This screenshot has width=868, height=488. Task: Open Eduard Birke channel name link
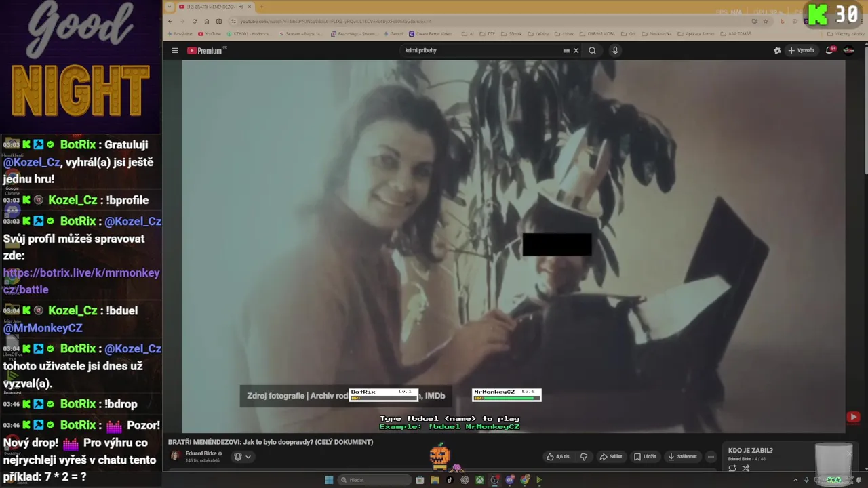tap(201, 453)
